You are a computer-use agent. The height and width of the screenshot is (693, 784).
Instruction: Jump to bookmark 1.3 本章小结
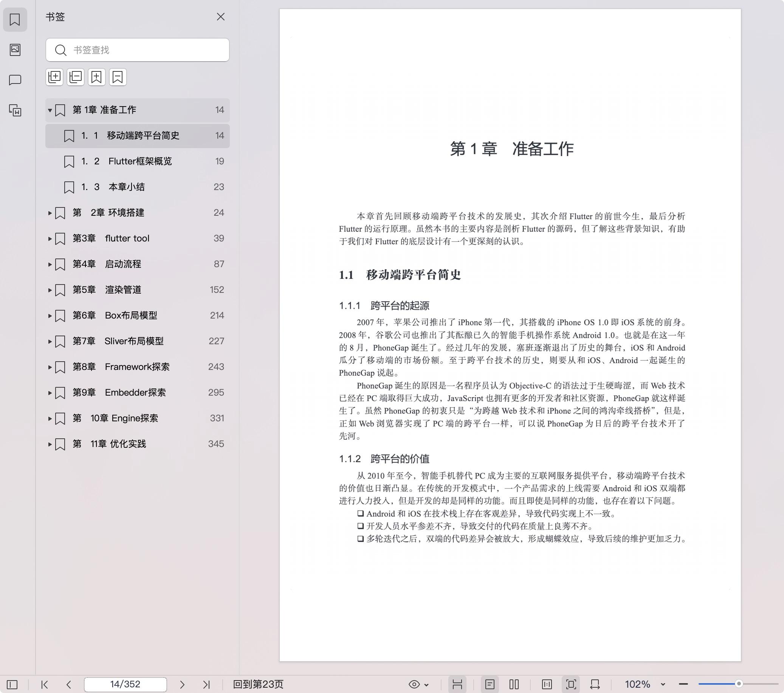point(137,187)
